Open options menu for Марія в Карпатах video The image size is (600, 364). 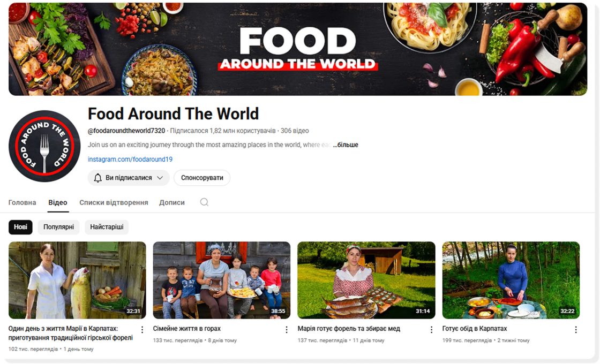(x=142, y=330)
